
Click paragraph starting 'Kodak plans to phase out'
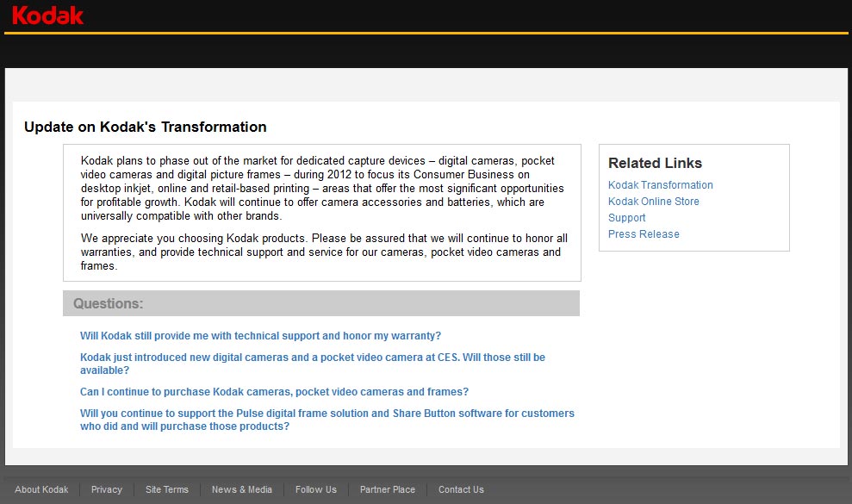pyautogui.click(x=322, y=188)
